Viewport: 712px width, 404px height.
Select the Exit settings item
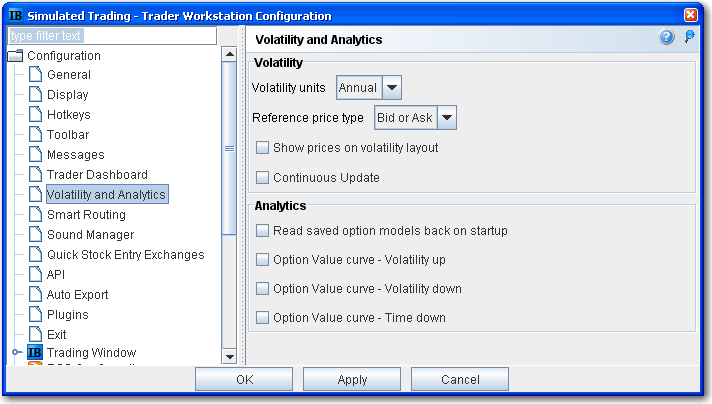(x=57, y=335)
